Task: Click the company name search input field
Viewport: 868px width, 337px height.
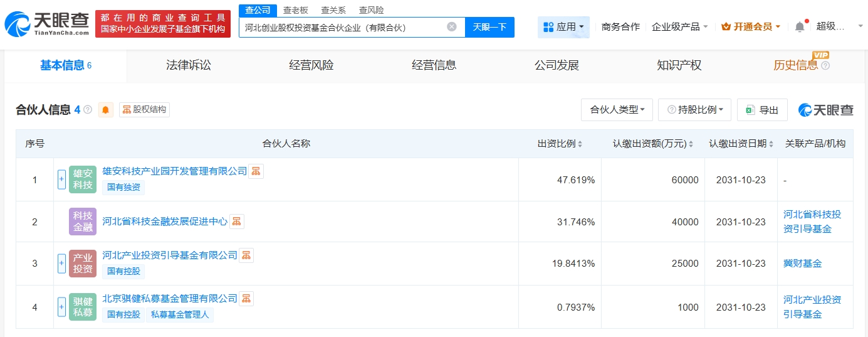Action: pos(342,27)
